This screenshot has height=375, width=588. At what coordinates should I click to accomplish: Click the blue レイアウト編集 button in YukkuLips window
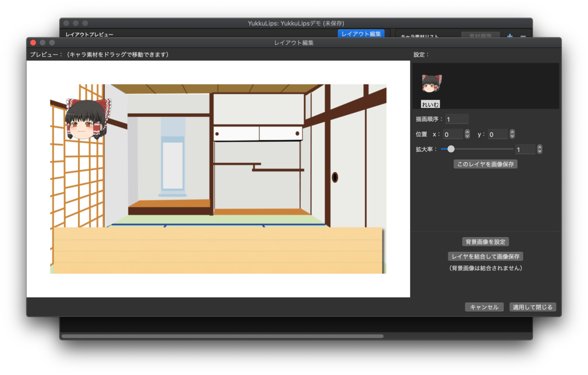(x=361, y=33)
